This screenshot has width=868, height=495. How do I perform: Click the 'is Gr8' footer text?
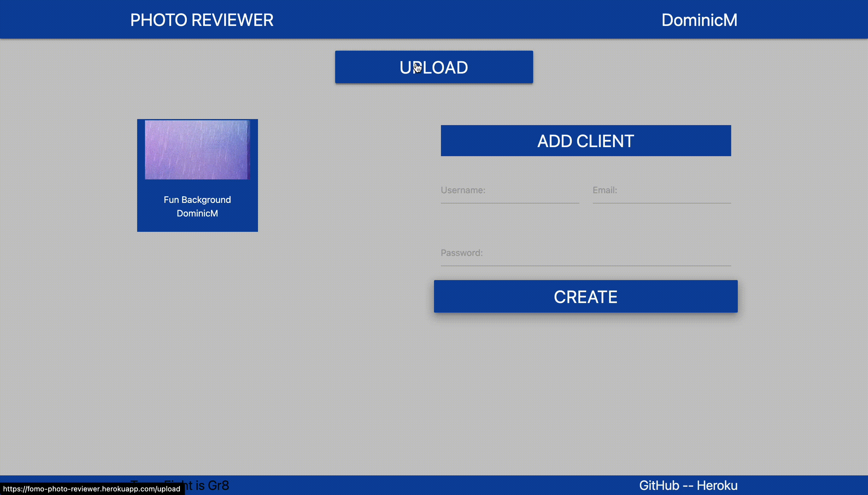point(212,485)
